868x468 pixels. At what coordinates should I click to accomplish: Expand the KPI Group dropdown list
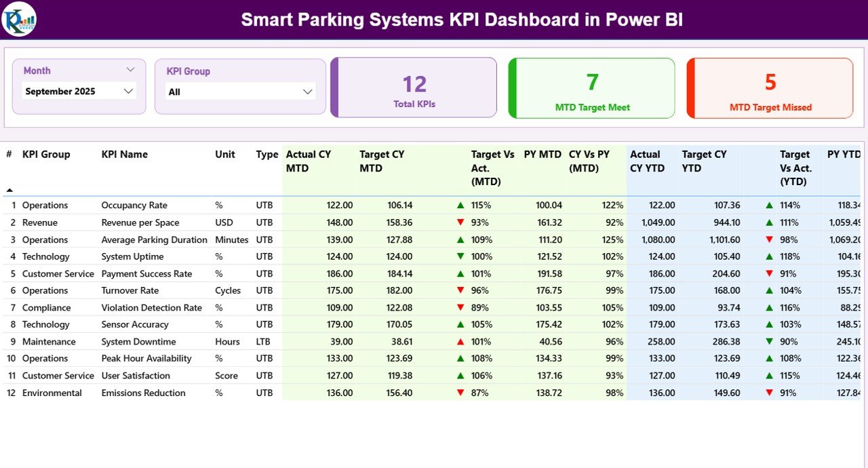pos(307,90)
